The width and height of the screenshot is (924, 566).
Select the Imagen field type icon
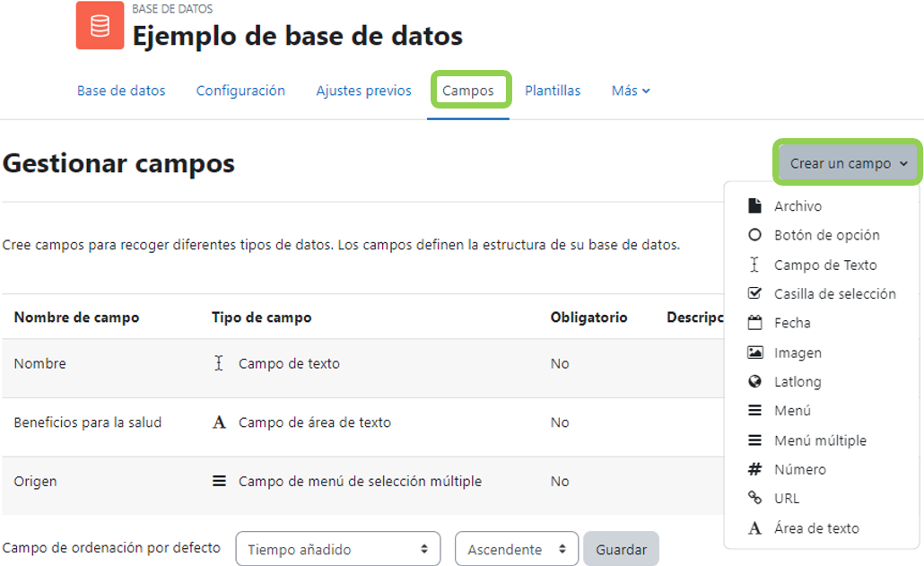(756, 352)
